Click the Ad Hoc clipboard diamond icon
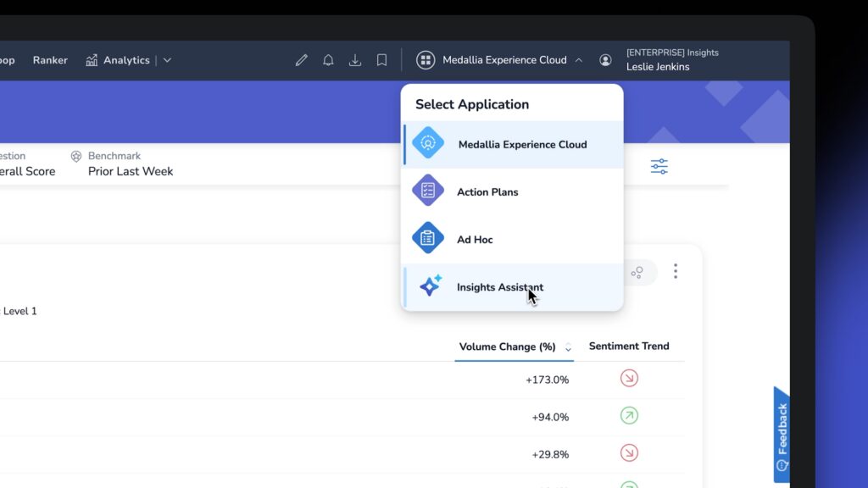The image size is (868, 488). click(428, 238)
